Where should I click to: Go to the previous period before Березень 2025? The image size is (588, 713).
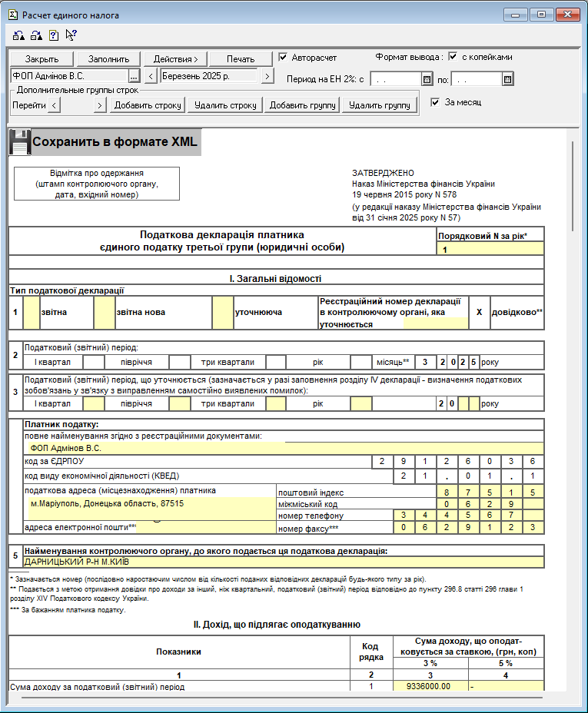(151, 76)
